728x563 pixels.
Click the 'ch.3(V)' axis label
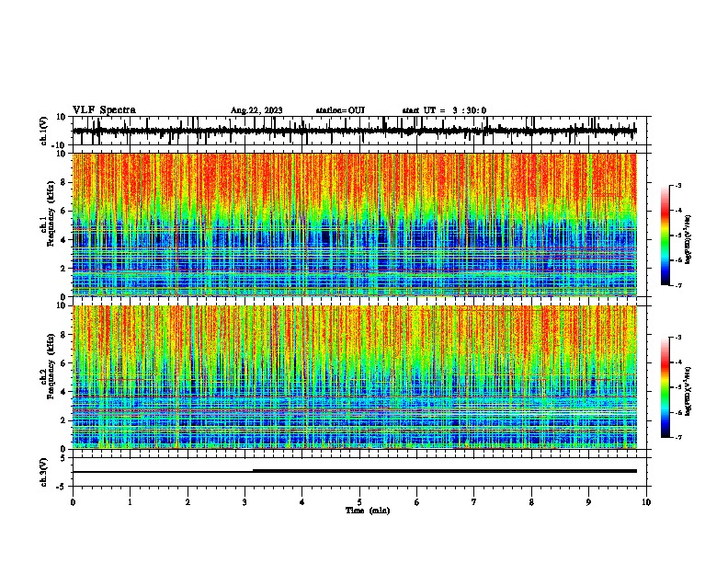tap(44, 472)
